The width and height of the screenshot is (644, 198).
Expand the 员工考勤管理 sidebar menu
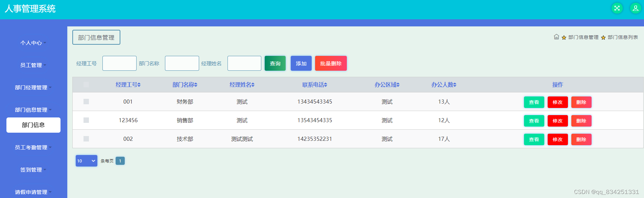point(33,148)
